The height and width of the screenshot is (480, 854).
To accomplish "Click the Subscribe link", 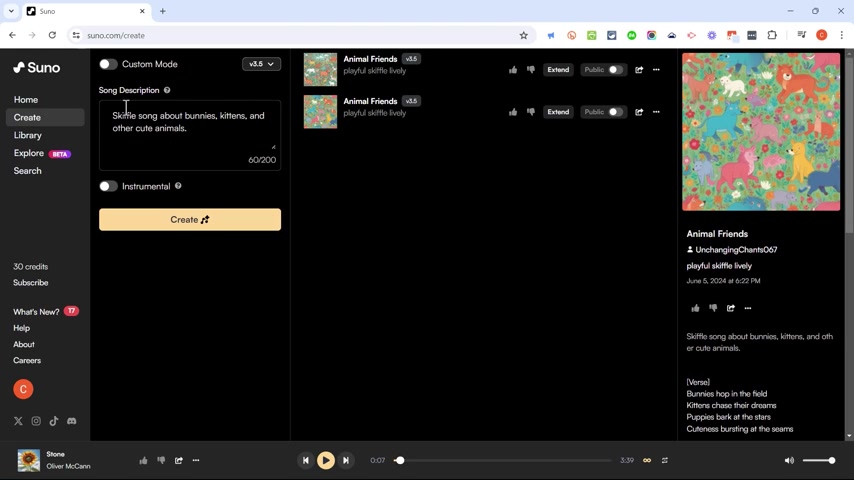I will (x=30, y=283).
